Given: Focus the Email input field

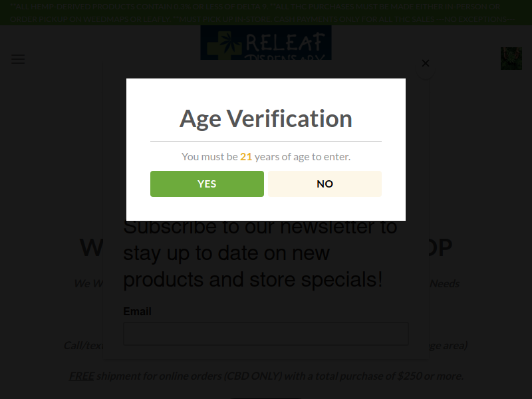Looking at the screenshot, I should pos(266,334).
